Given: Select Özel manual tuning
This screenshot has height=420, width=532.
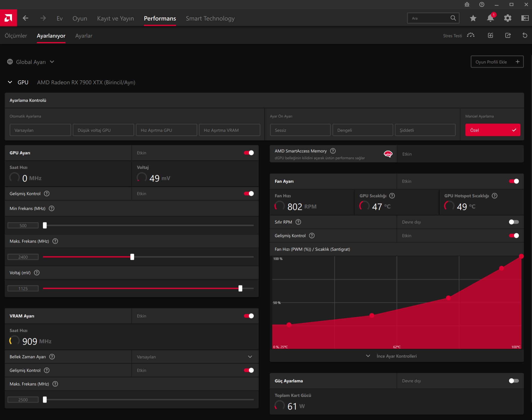Looking at the screenshot, I should (x=493, y=130).
